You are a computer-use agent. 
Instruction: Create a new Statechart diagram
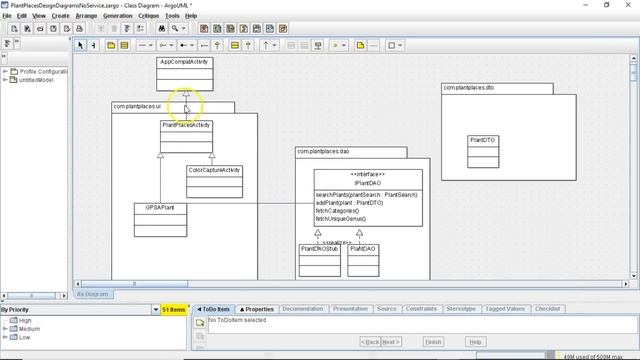click(x=257, y=29)
